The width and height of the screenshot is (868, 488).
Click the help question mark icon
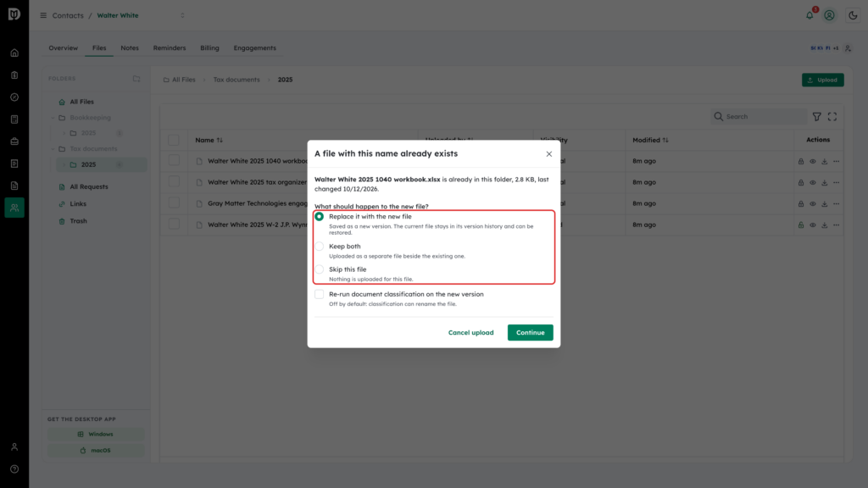(x=14, y=469)
